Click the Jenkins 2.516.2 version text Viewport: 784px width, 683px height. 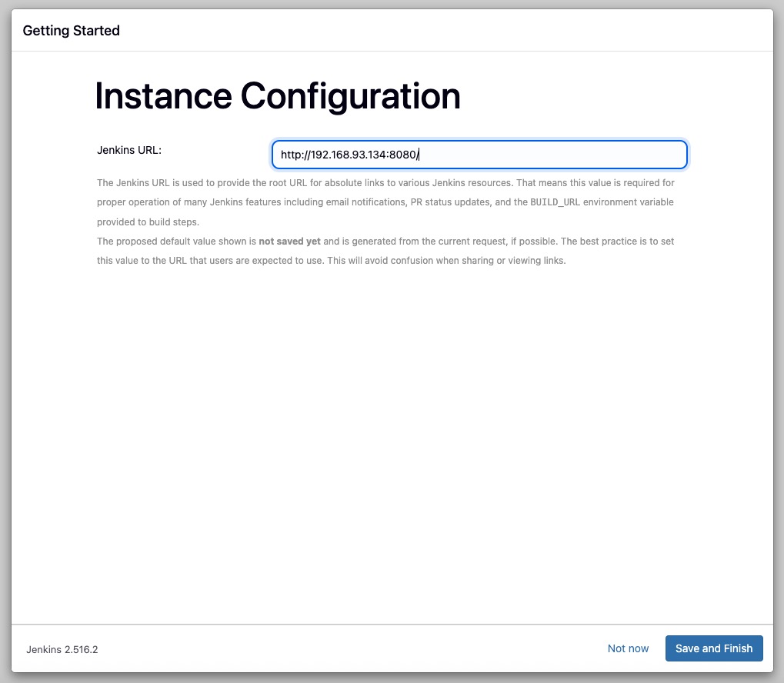click(x=62, y=649)
